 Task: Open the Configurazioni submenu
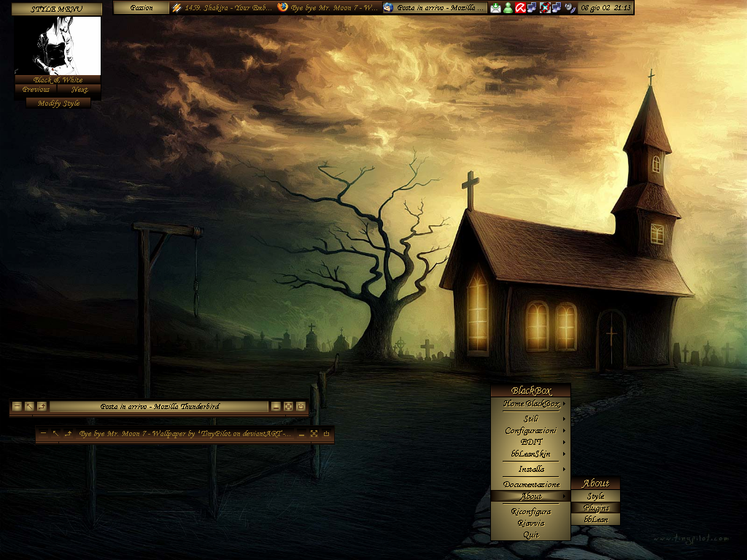(x=531, y=430)
